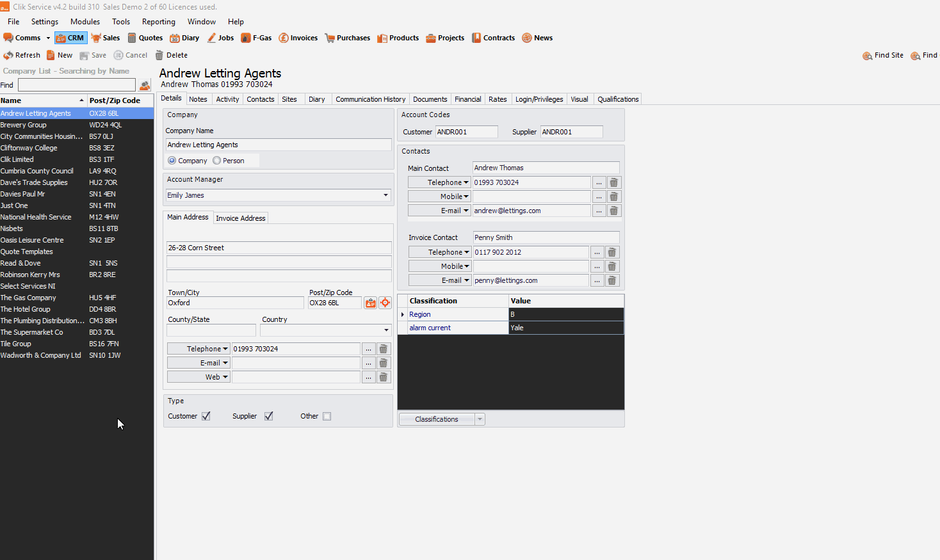Click the Company Name input field
Image resolution: width=940 pixels, height=560 pixels.
point(279,145)
